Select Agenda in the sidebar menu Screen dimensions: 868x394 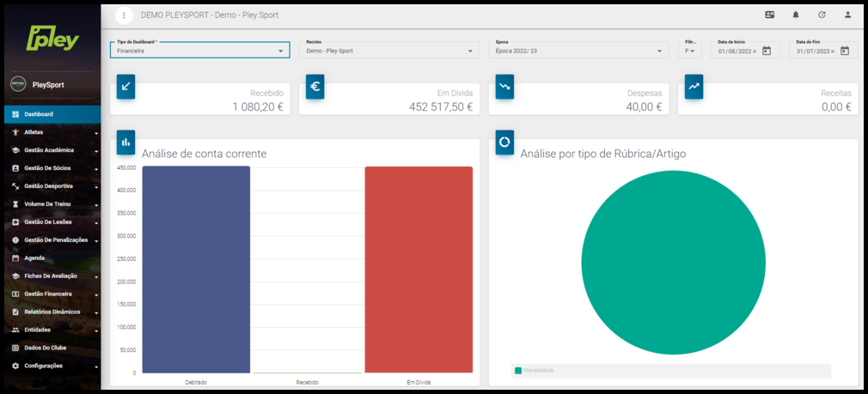click(34, 258)
